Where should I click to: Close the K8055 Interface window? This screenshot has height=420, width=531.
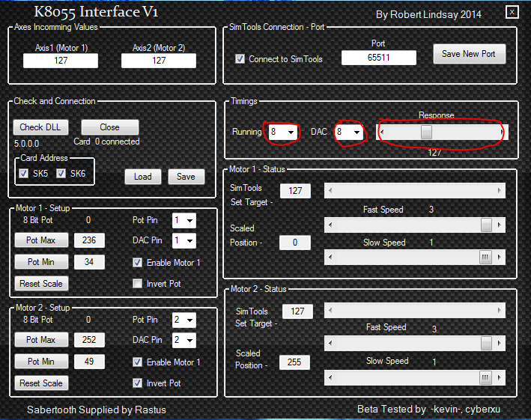tap(512, 12)
